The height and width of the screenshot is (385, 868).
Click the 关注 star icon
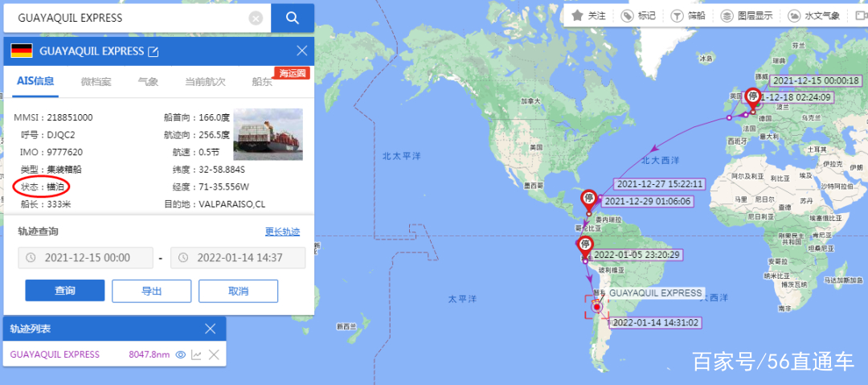pyautogui.click(x=577, y=15)
